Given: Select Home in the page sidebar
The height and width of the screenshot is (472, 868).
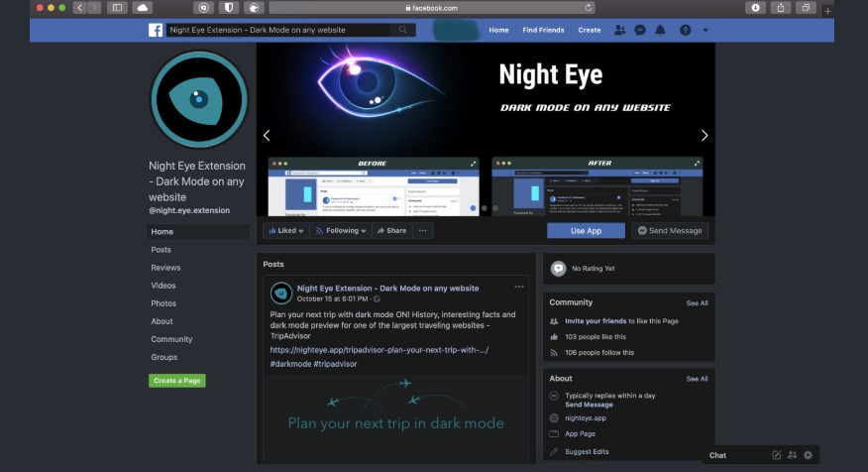Looking at the screenshot, I should point(197,232).
